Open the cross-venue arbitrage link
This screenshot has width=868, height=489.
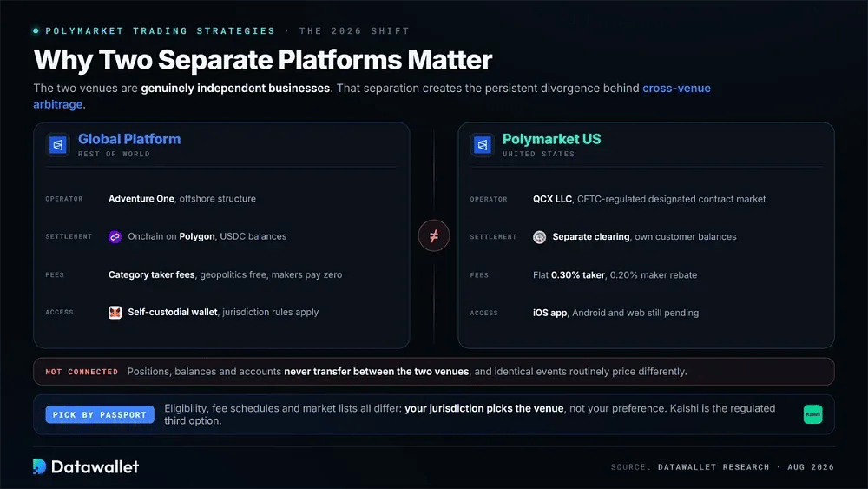tap(676, 88)
